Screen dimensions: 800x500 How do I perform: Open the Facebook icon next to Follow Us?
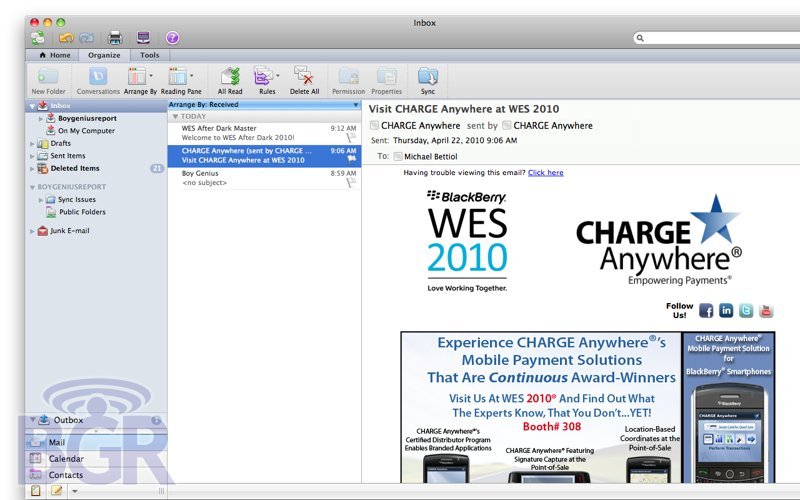[706, 310]
